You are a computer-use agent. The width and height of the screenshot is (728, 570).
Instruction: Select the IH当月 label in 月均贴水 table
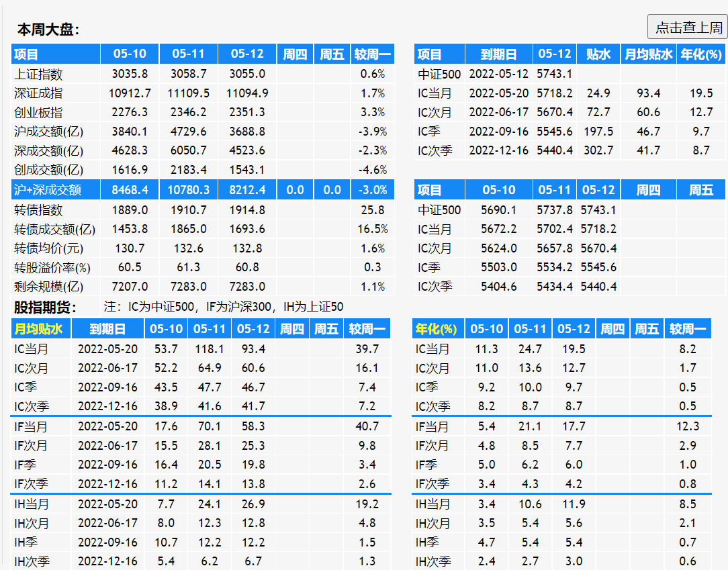click(31, 504)
